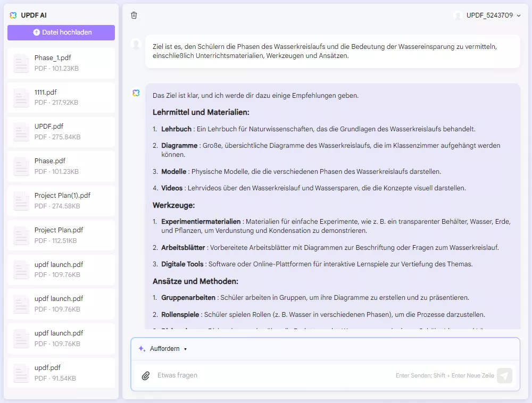This screenshot has width=532, height=403.
Task: Click the Werkzeuge heading in the reply
Action: 174,205
